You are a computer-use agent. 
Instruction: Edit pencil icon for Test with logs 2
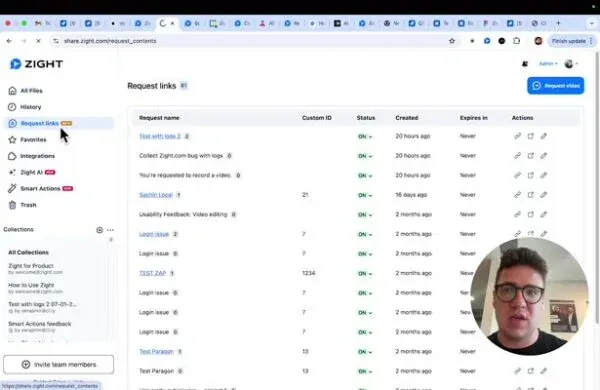(x=543, y=136)
